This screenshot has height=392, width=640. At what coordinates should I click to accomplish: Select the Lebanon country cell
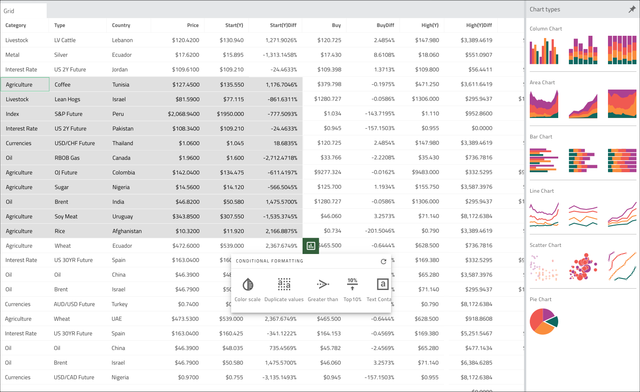(122, 40)
